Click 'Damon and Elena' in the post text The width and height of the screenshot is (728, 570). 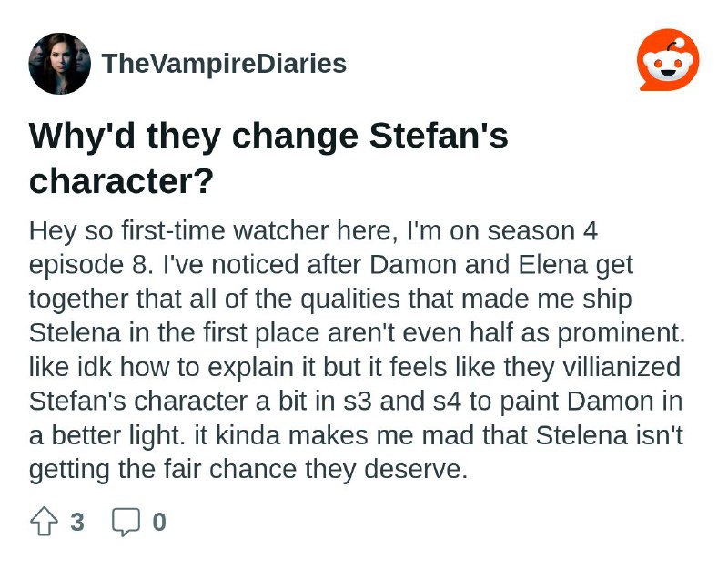[x=478, y=265]
